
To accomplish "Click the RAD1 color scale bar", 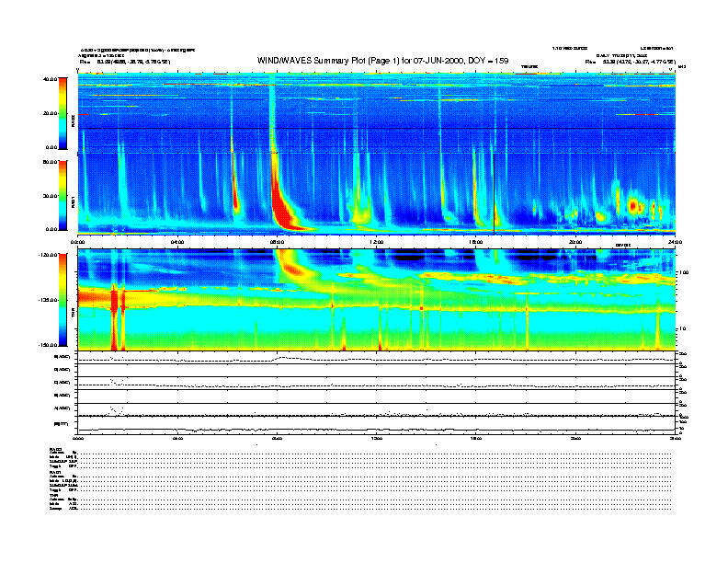I will pos(63,195).
